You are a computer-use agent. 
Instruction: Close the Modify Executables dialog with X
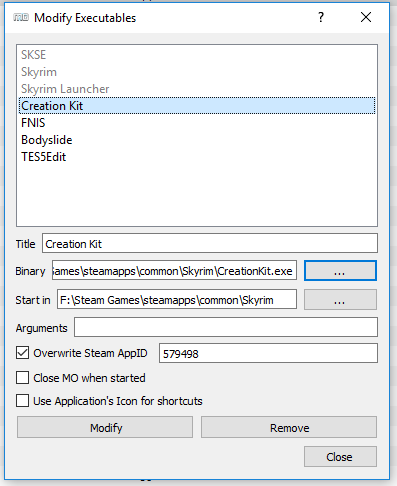point(366,17)
